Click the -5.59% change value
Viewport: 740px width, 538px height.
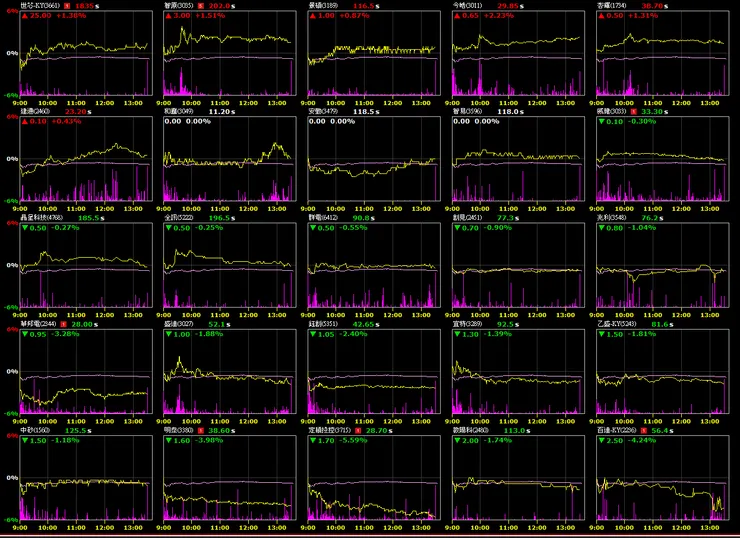353,440
